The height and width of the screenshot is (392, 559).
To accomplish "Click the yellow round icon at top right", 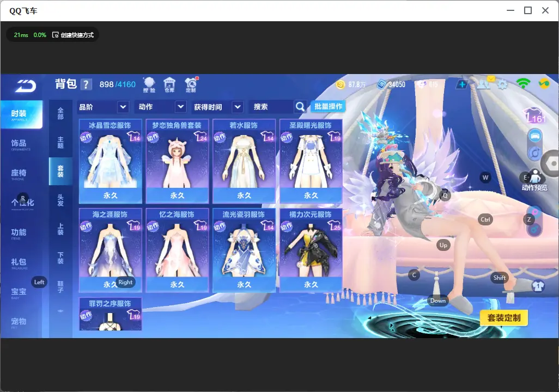I will click(544, 84).
